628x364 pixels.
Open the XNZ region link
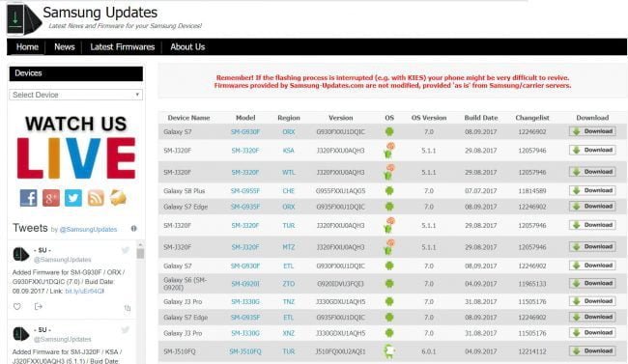pyautogui.click(x=288, y=333)
